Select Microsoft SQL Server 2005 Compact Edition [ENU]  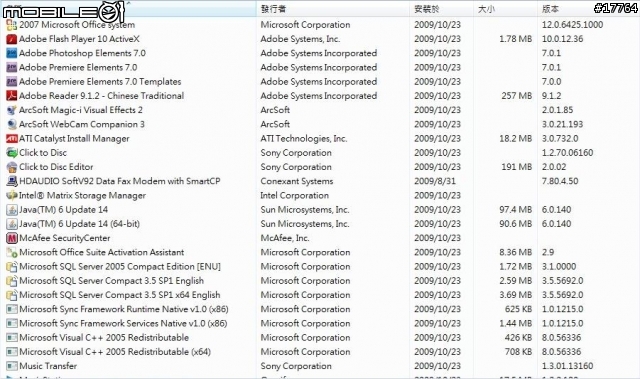point(120,267)
